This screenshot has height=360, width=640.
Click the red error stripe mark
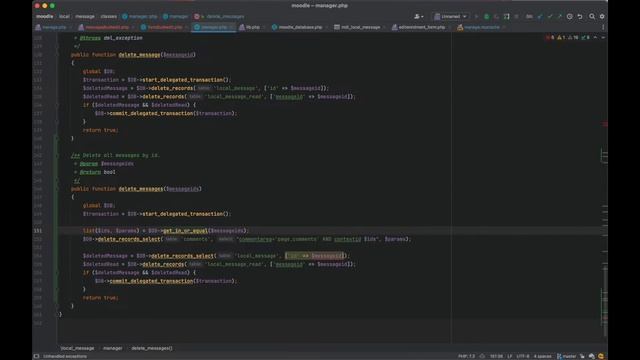point(605,124)
